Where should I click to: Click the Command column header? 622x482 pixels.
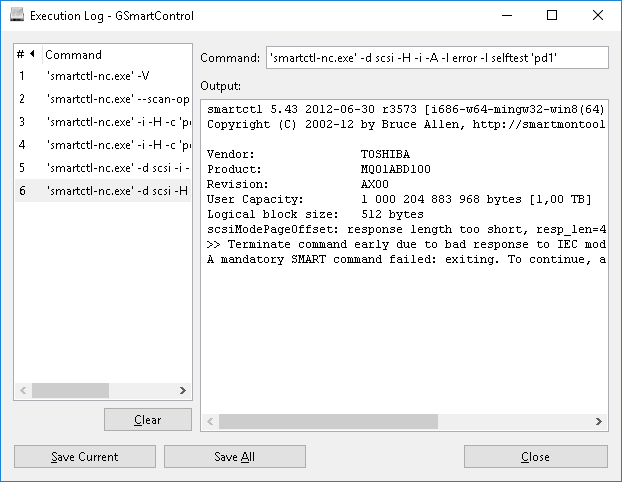(117, 54)
